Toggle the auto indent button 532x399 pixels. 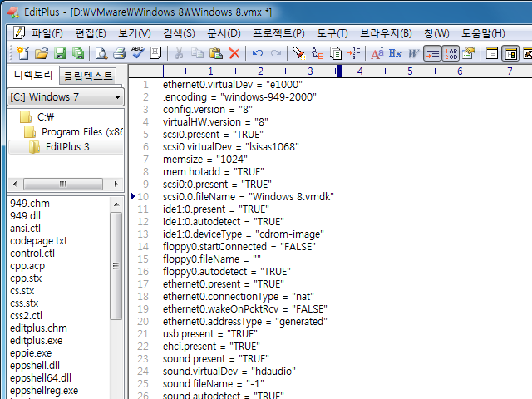[432, 53]
